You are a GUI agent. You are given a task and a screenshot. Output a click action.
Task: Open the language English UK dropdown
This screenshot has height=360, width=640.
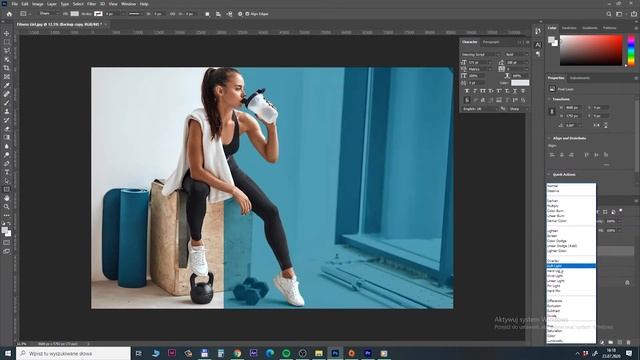tap(480, 109)
